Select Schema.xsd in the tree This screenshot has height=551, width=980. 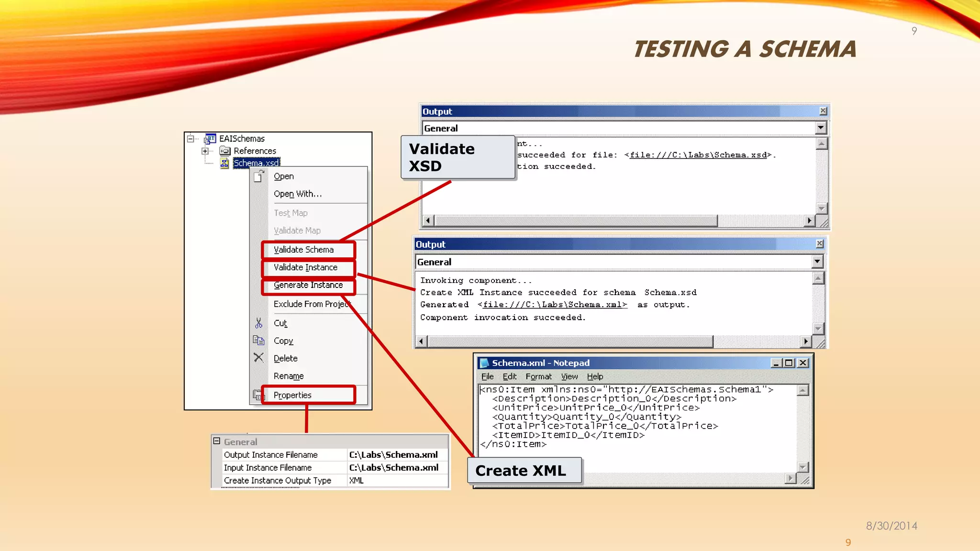(256, 163)
